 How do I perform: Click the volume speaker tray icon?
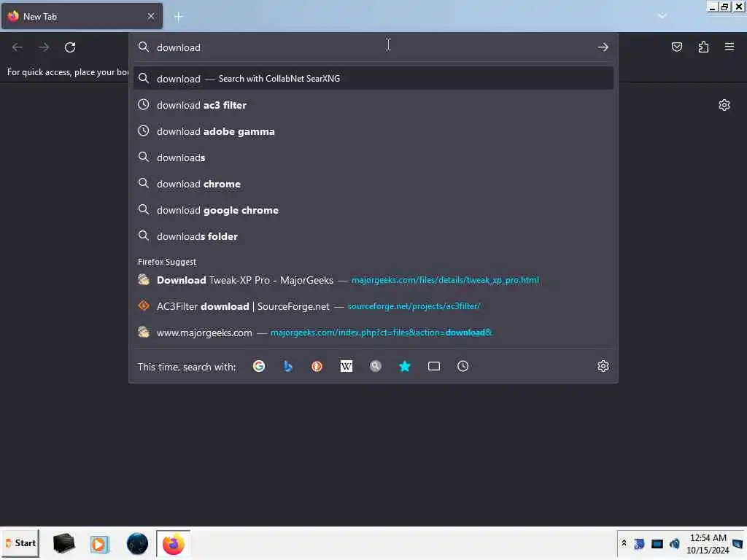(675, 544)
